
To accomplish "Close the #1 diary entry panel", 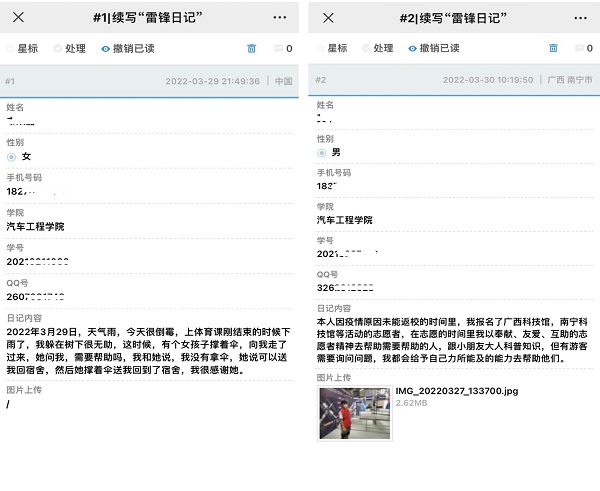I will pos(19,18).
